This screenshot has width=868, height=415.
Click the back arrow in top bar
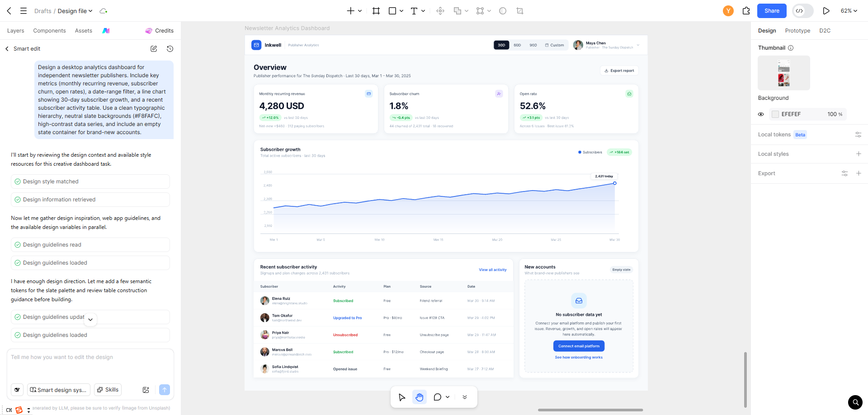click(x=9, y=11)
